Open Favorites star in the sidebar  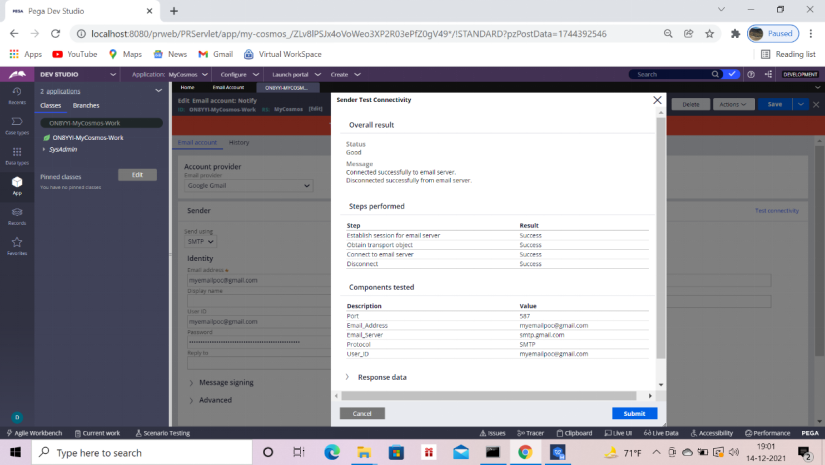pos(17,246)
